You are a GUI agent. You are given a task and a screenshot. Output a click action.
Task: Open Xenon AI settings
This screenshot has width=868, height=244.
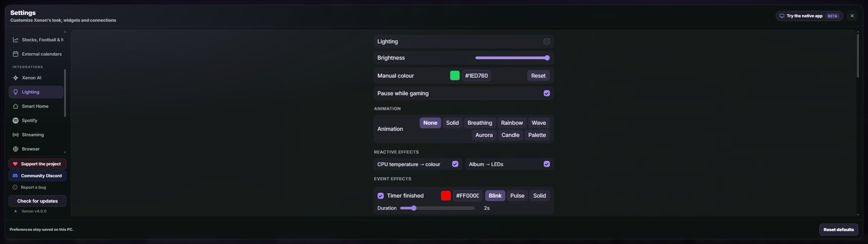point(36,78)
